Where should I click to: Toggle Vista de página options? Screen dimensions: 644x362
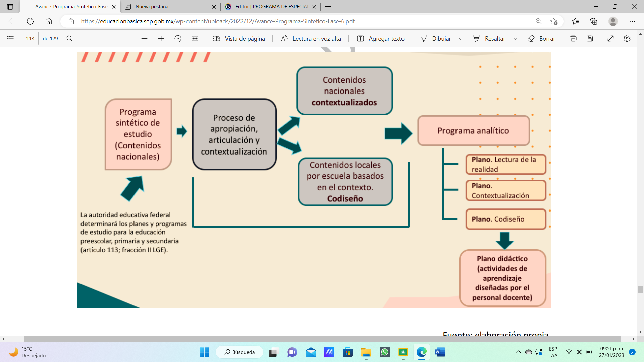(239, 38)
